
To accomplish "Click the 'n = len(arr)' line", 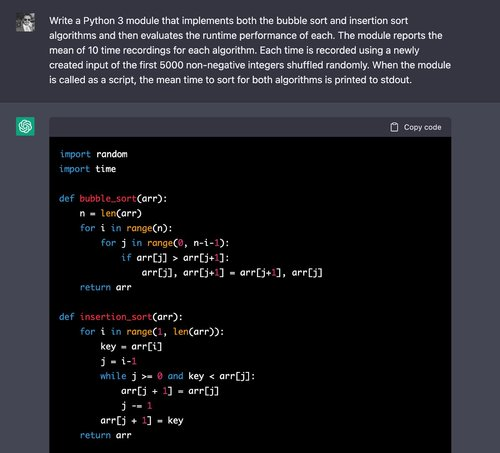I will coord(111,213).
